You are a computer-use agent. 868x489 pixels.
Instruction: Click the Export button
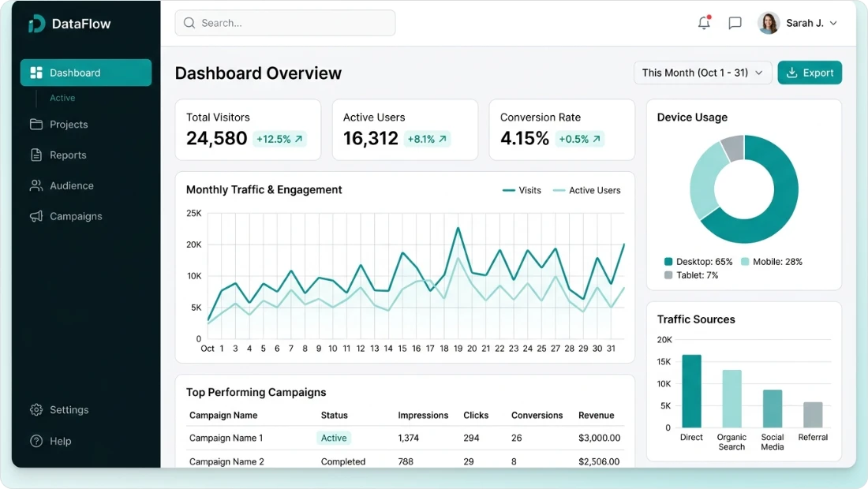810,73
